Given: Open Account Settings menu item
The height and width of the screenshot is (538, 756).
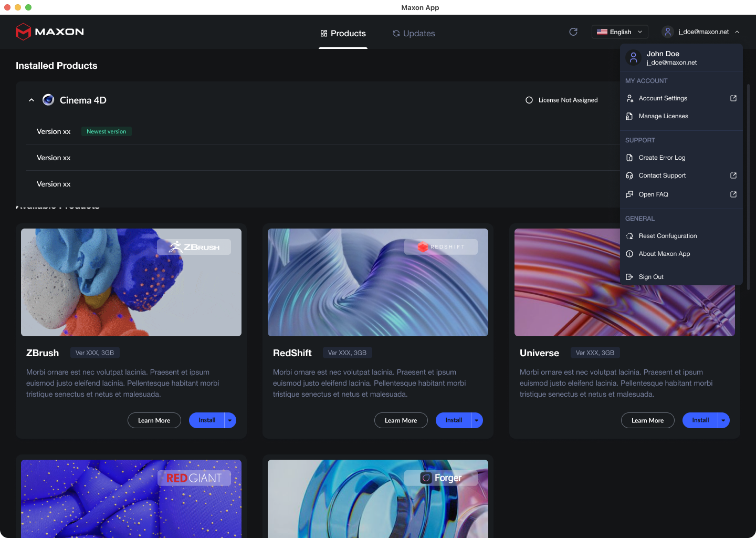Looking at the screenshot, I should click(x=681, y=98).
